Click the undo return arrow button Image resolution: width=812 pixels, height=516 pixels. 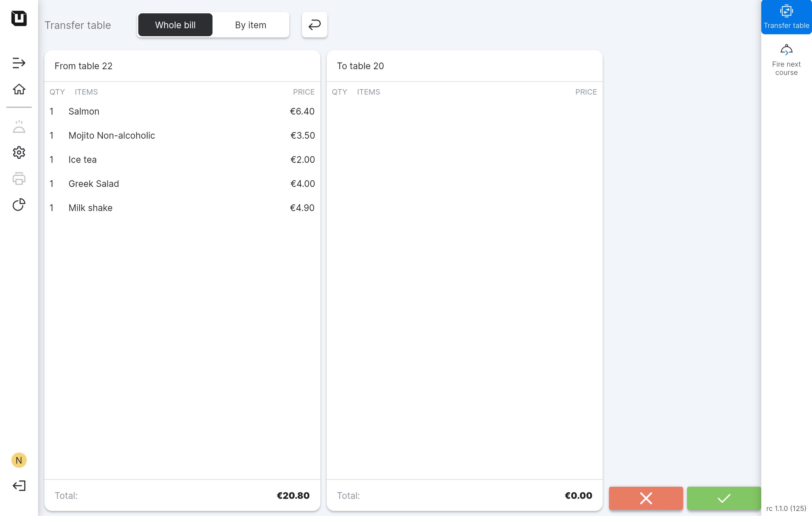[314, 25]
